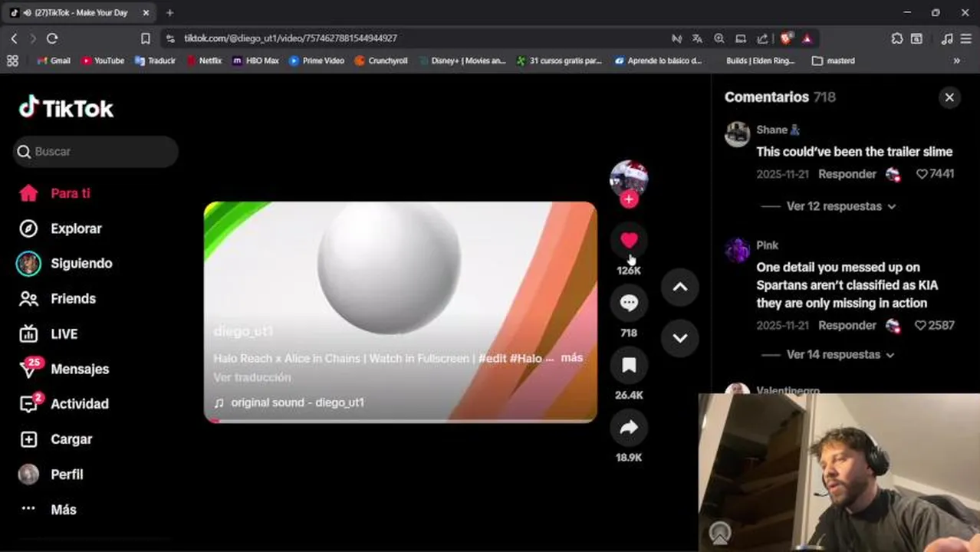Open the Gmail bookmark
The image size is (980, 552).
(54, 61)
